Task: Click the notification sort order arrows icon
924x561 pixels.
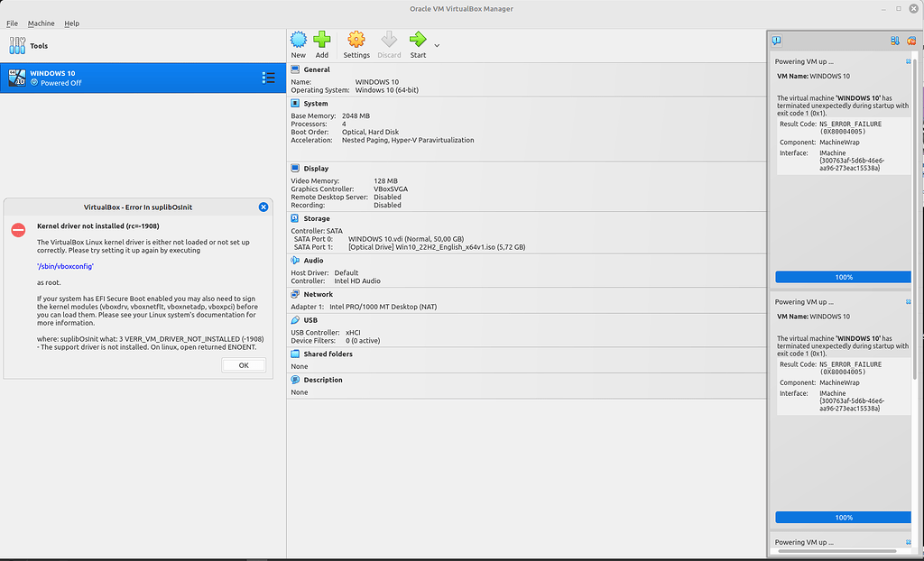Action: tap(894, 41)
